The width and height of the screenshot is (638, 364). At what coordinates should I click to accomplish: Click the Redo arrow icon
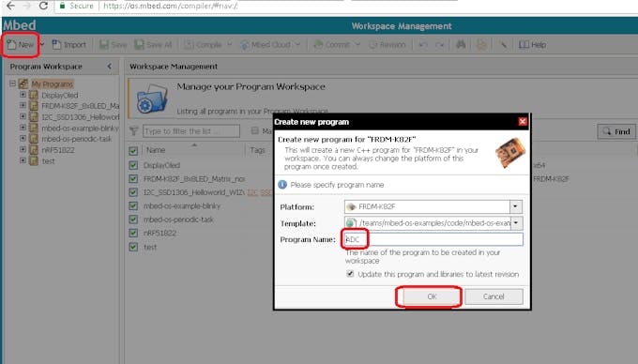pyautogui.click(x=439, y=45)
